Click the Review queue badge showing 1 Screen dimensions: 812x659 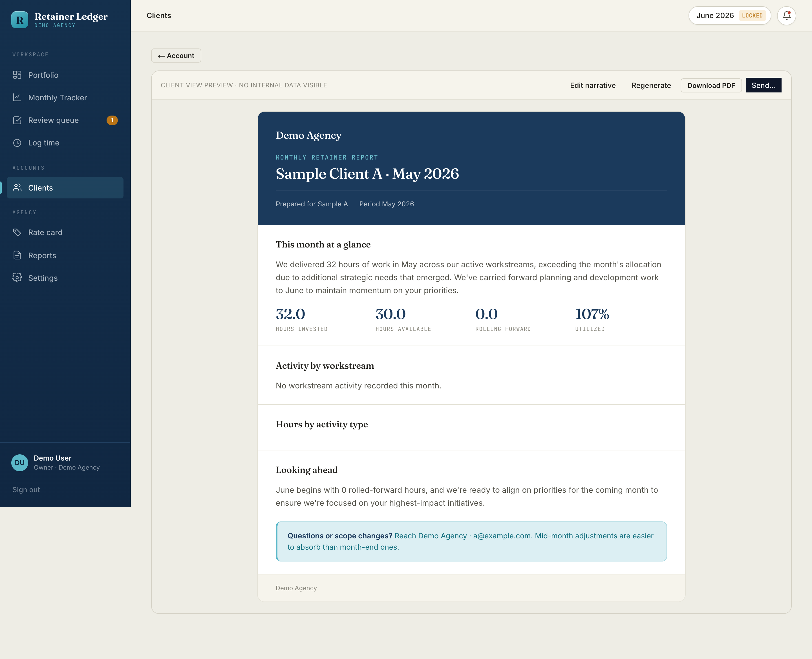(x=112, y=120)
